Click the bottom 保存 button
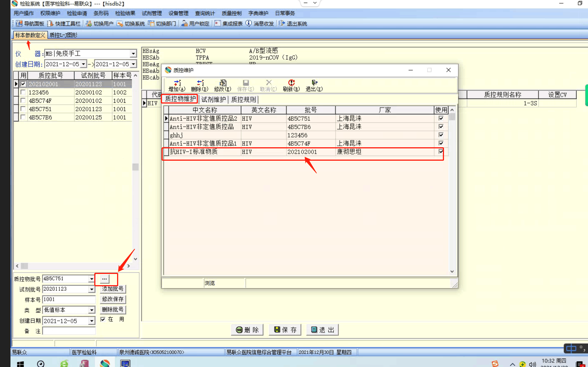 [285, 330]
